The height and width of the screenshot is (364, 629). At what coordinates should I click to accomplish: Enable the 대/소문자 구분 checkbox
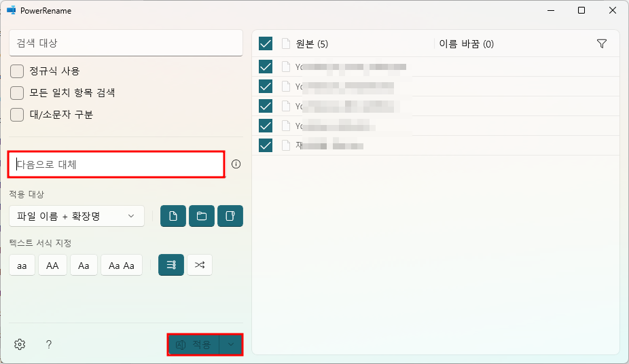pyautogui.click(x=17, y=115)
